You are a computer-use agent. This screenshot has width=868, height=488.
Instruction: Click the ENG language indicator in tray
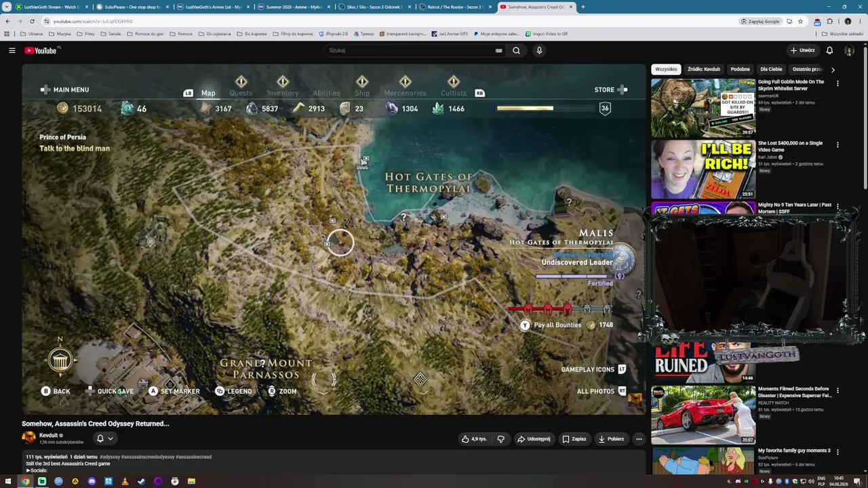click(821, 479)
